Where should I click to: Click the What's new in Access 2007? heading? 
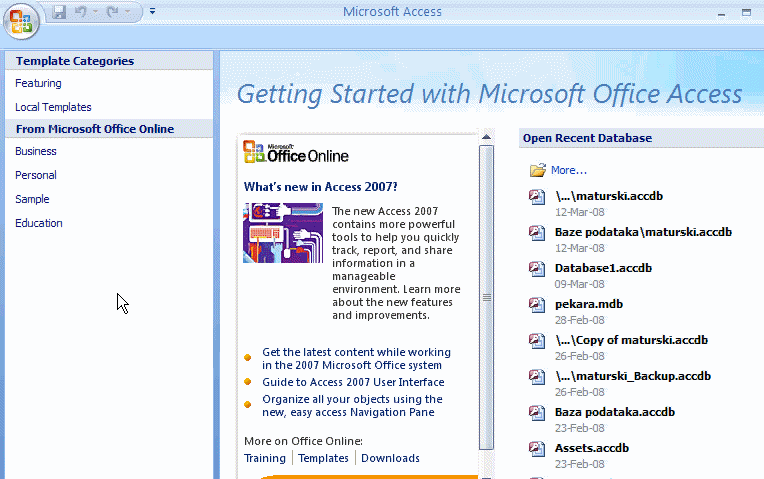(321, 187)
